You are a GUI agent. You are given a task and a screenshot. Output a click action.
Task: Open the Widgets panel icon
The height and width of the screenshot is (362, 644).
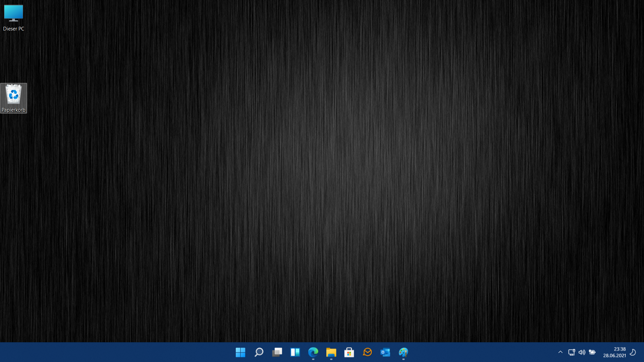[x=295, y=352]
